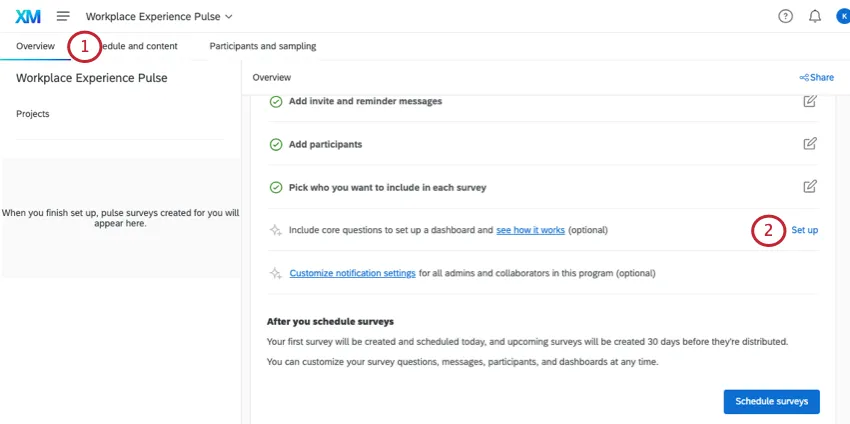Open the Schedule and content tab

140,46
